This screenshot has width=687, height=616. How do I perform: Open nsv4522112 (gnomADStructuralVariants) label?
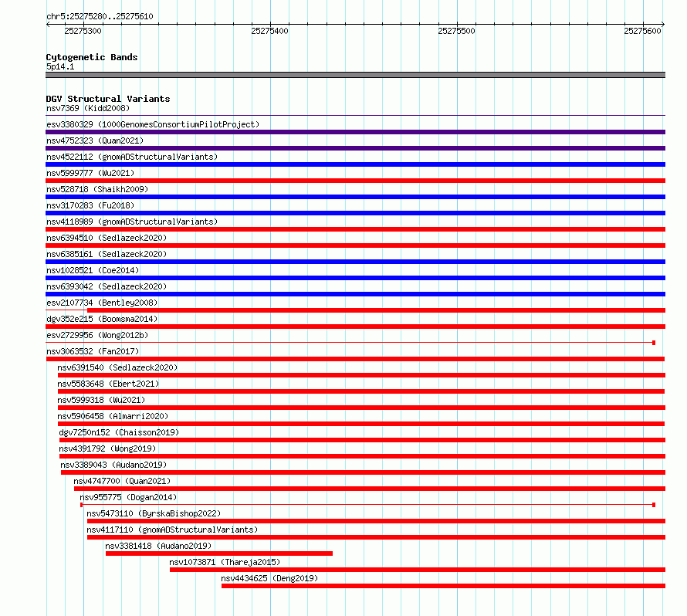point(132,157)
